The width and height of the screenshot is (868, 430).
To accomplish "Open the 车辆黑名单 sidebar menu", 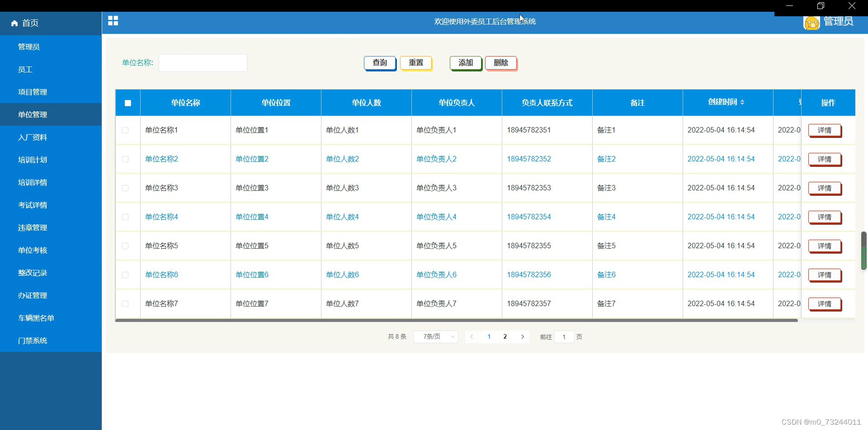I will [51, 318].
